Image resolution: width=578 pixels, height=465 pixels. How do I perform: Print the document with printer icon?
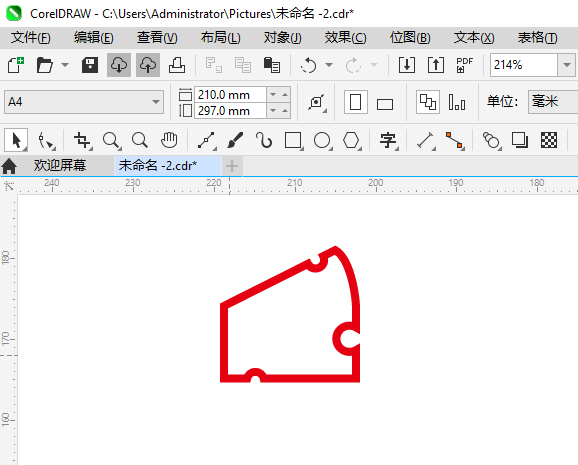click(177, 65)
